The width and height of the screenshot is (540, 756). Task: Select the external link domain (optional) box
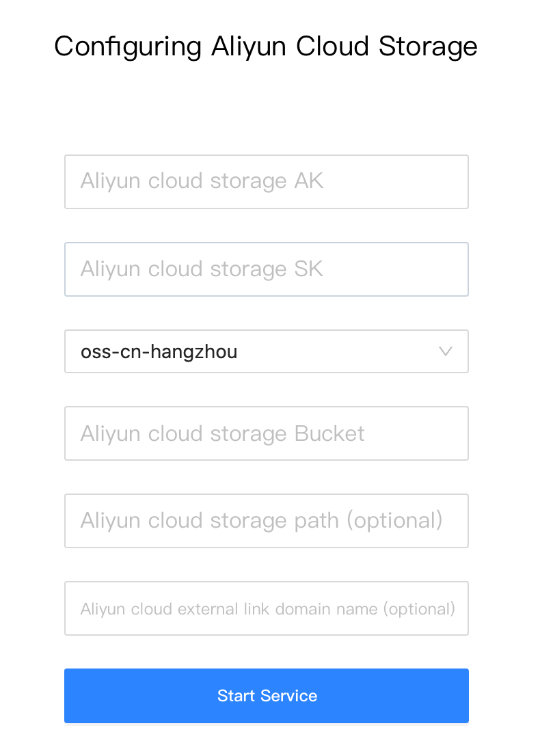(266, 608)
